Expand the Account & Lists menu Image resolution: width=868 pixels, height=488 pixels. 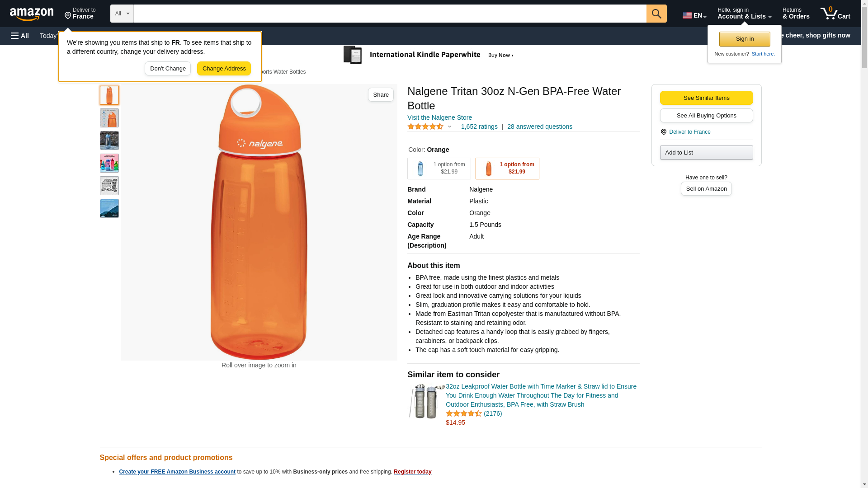pos(744,14)
